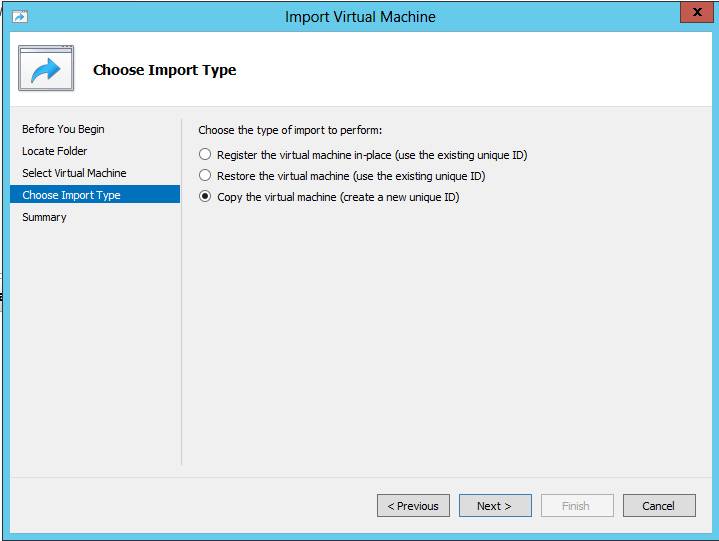Click the 'Choose Import Type' page heading
This screenshot has width=719, height=541.
165,70
